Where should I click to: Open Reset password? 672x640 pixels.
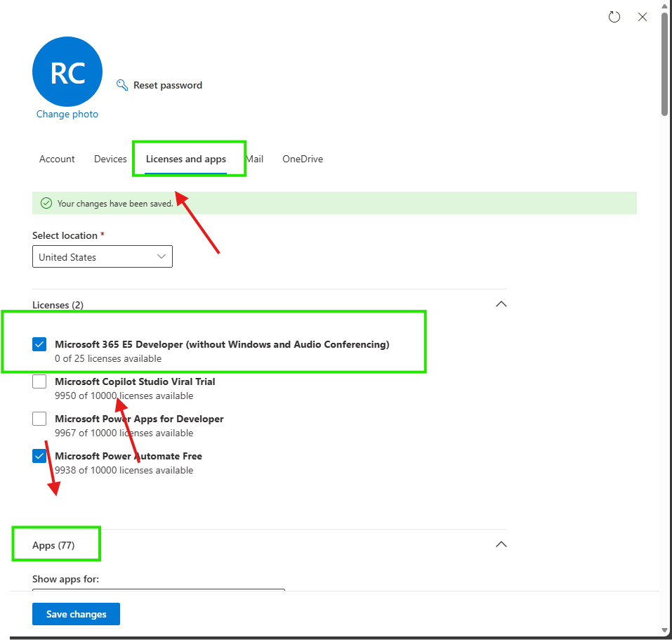[x=168, y=85]
